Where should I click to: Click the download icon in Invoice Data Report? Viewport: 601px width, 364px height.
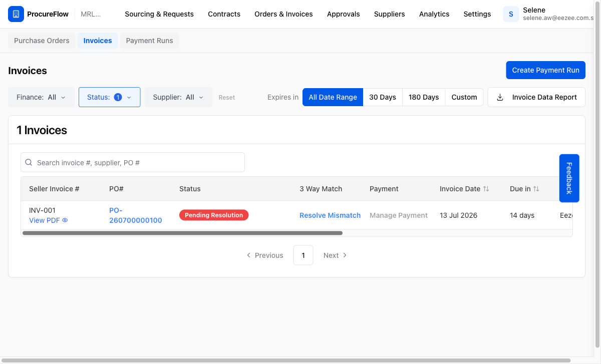pyautogui.click(x=500, y=97)
